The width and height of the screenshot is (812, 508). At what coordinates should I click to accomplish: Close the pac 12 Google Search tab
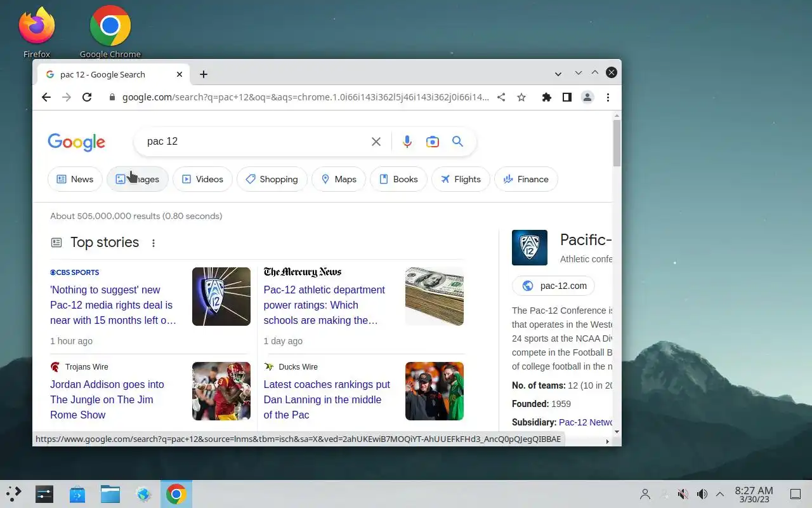180,74
